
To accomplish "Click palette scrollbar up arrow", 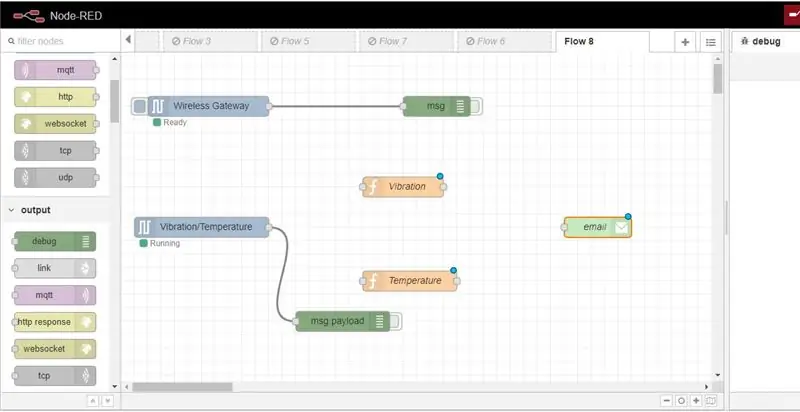I will click(x=114, y=59).
